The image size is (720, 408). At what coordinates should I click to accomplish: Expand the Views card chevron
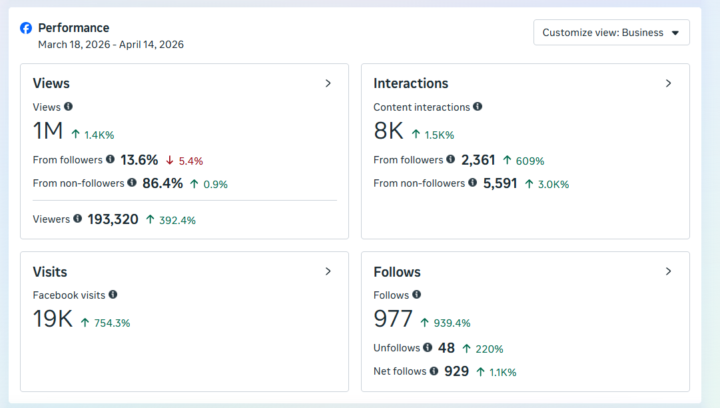click(x=328, y=83)
